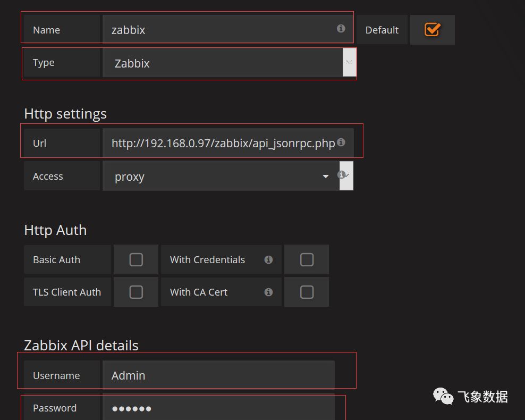Toggle the TLS Client Auth checkbox
This screenshot has width=525, height=420.
point(136,292)
